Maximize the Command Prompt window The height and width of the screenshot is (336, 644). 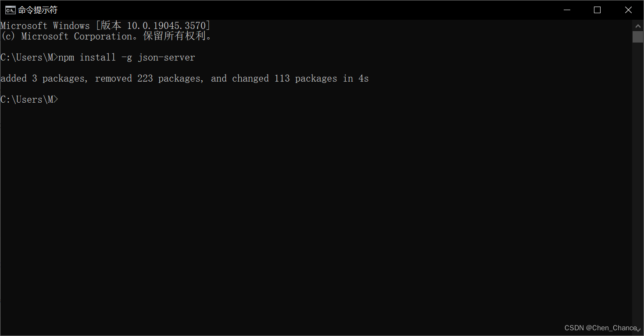coord(597,9)
